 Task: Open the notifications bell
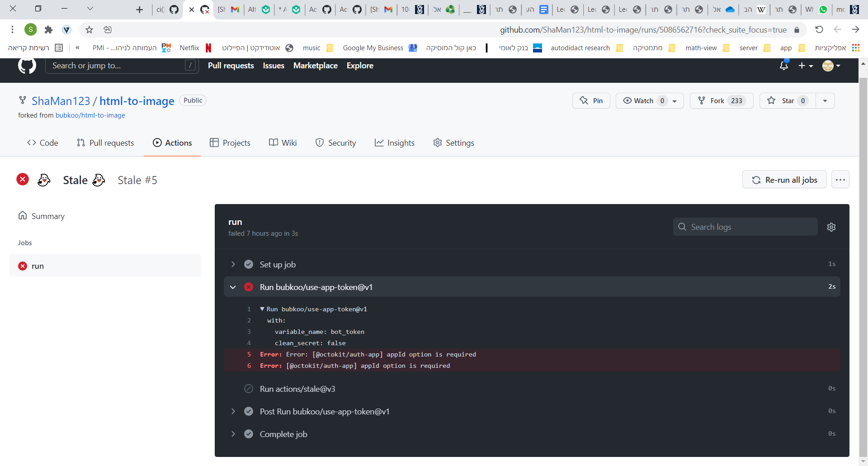[x=783, y=66]
